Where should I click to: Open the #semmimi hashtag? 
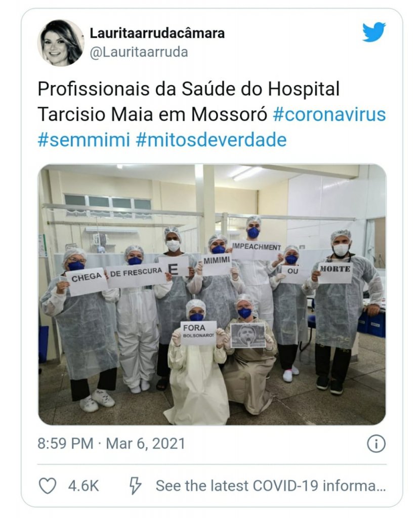pos(83,140)
